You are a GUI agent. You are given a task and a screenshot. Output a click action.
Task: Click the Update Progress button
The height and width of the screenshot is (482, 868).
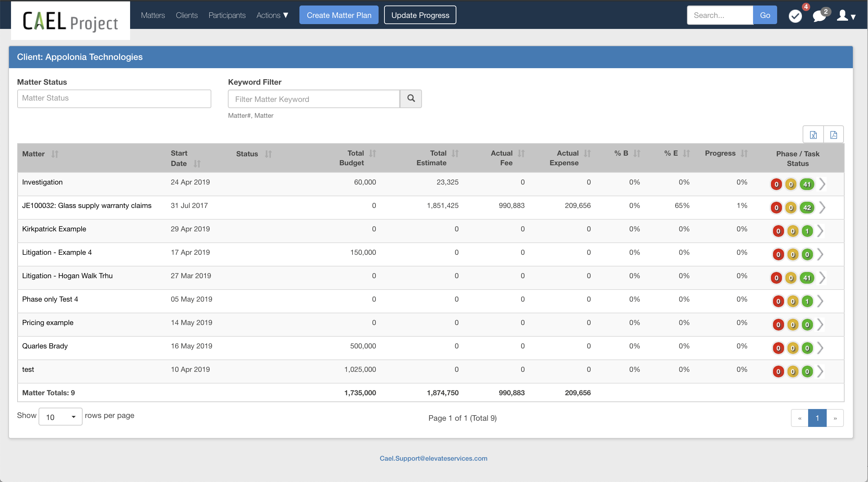coord(420,15)
